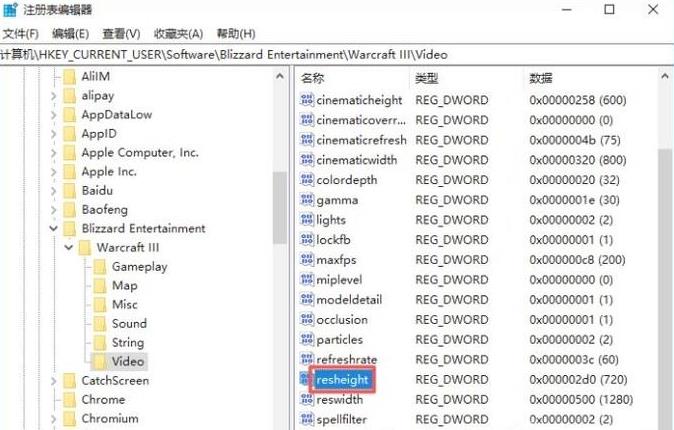Maximize the Registry Editor window
674x430 pixels.
click(x=609, y=9)
